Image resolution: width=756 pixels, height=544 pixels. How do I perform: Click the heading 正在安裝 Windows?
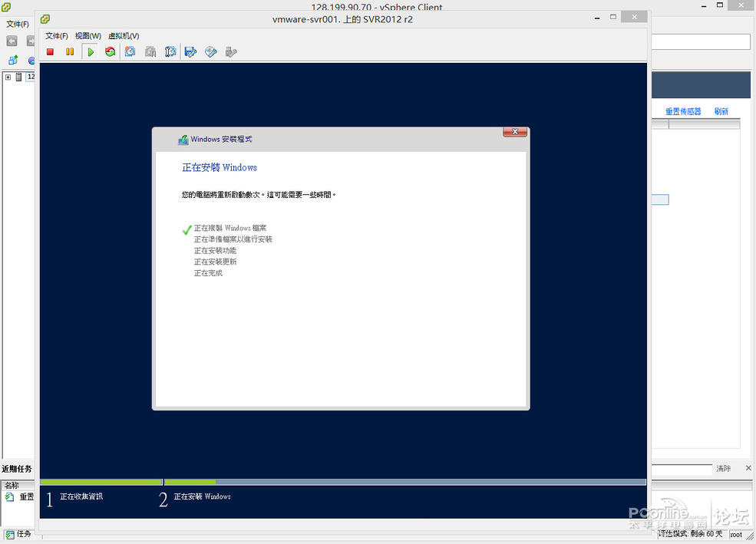(x=220, y=168)
